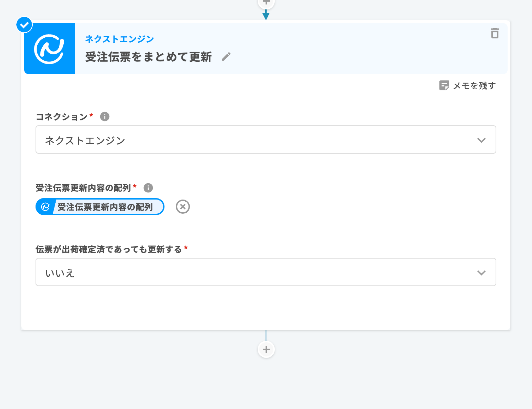Viewport: 532px width, 409px height.
Task: Click the teal connector arrow above card
Action: tap(266, 16)
